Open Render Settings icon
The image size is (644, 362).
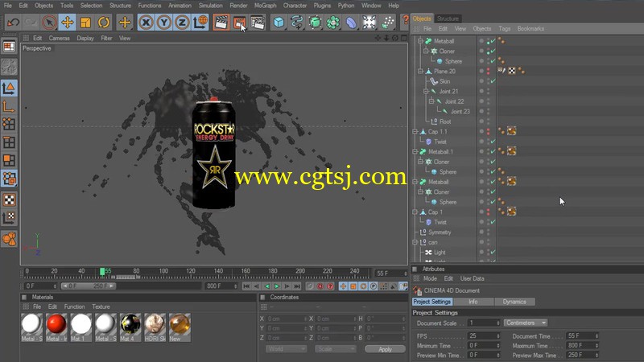(258, 23)
